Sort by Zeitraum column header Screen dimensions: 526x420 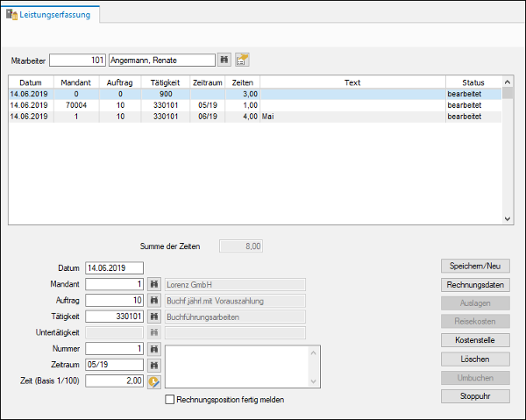pyautogui.click(x=207, y=82)
